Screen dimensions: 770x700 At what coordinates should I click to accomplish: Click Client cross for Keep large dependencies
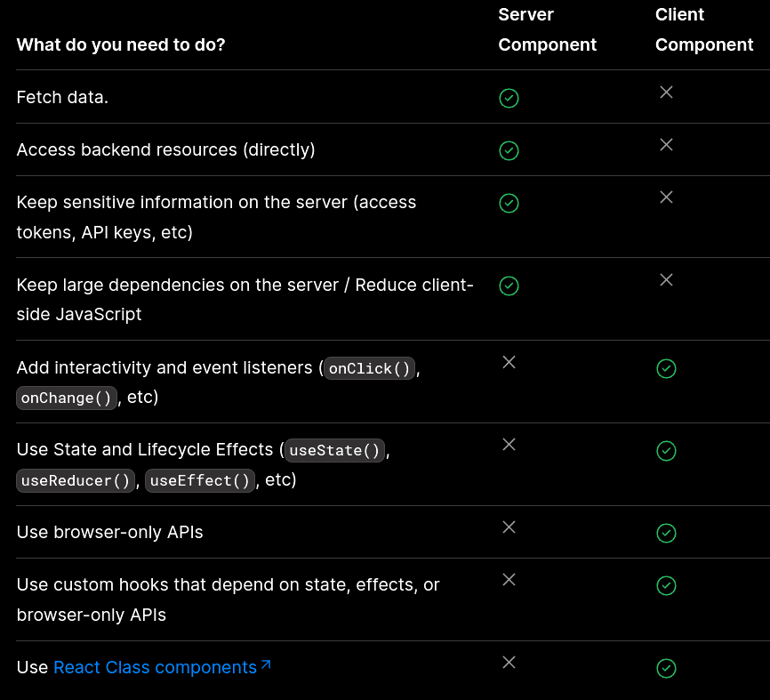tap(666, 279)
